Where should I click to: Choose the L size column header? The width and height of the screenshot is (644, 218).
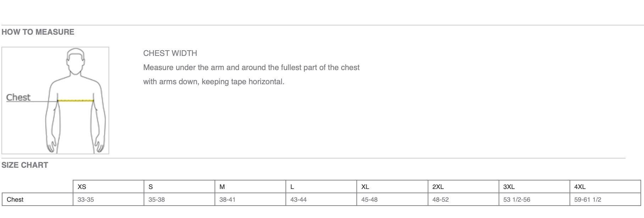click(292, 187)
